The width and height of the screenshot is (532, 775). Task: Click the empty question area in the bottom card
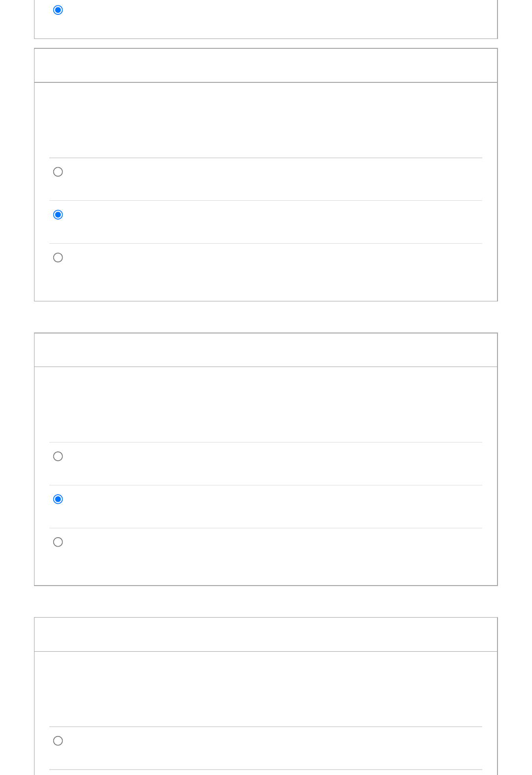click(266, 689)
